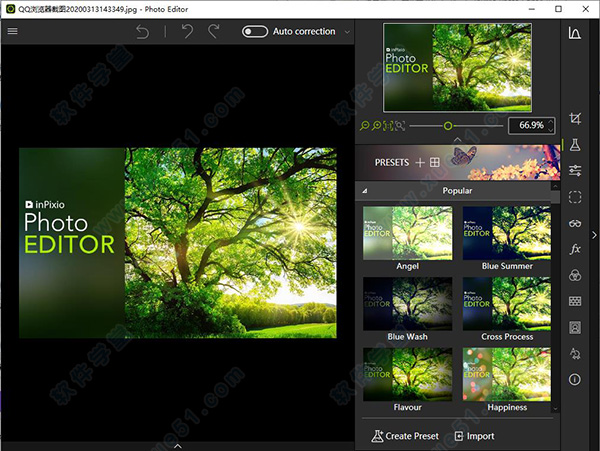600x451 pixels.
Task: Click the presets list scroll down arrow
Action: point(556,409)
